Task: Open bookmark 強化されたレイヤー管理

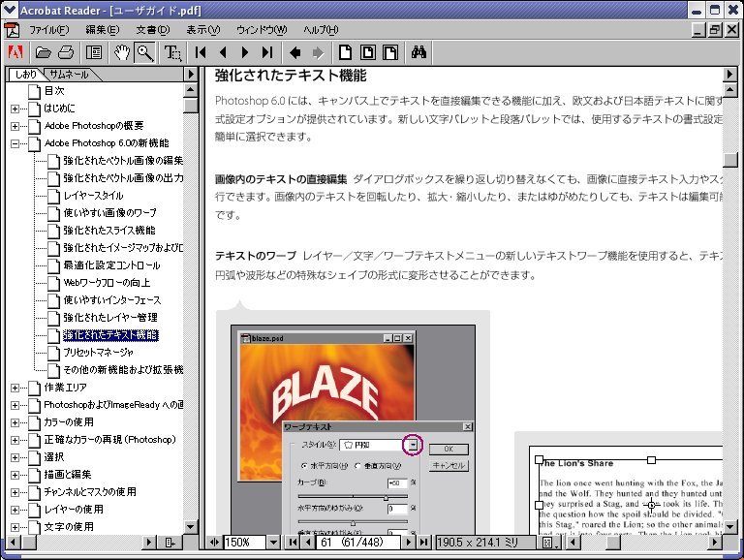Action: pos(110,318)
